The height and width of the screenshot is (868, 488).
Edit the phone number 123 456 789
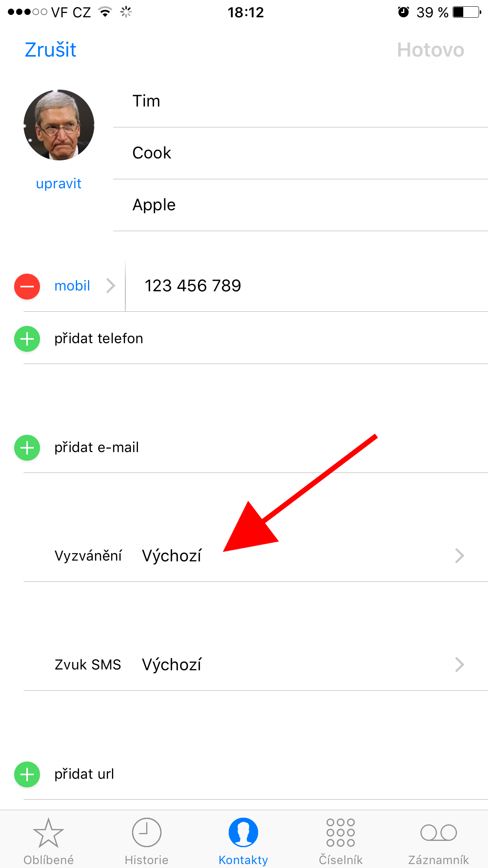click(x=307, y=286)
